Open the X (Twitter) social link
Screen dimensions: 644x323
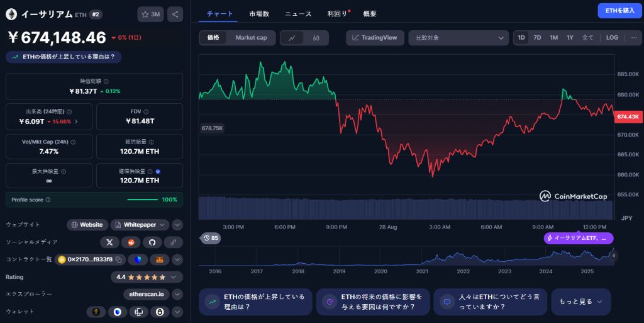(x=109, y=242)
